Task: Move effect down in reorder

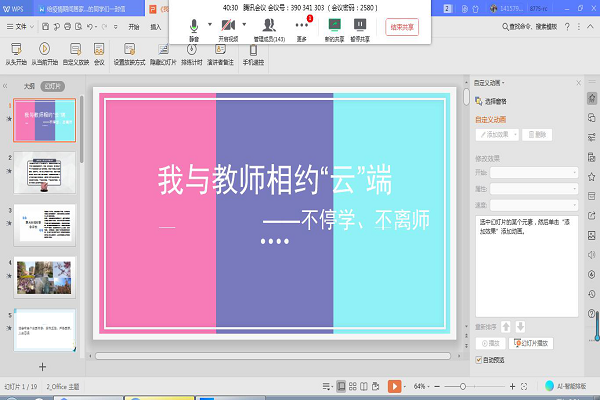Action: pos(520,327)
